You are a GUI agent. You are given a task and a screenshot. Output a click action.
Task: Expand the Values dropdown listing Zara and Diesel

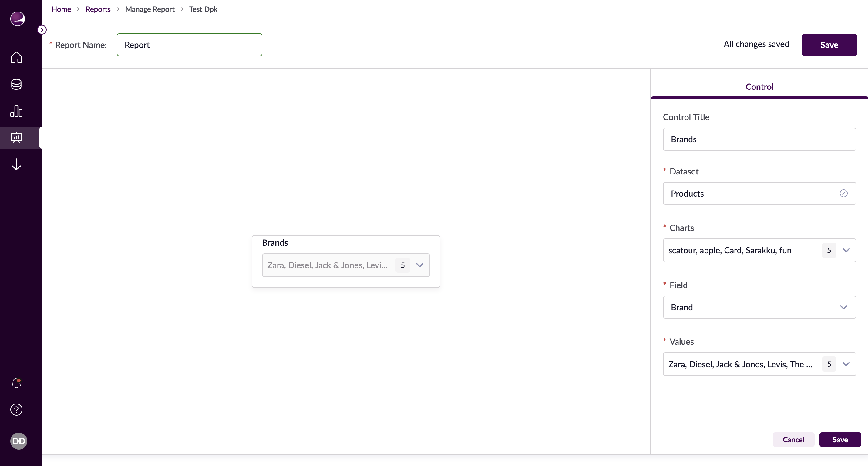[x=846, y=364]
